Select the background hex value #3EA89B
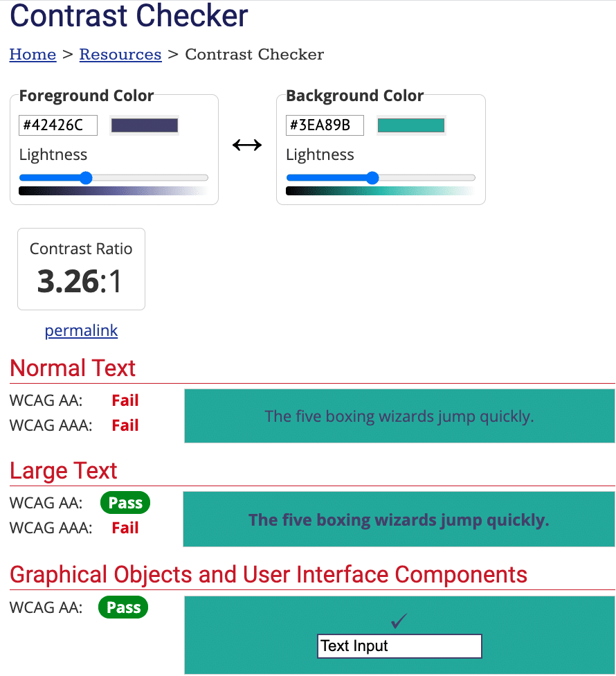616x676 pixels. [324, 125]
